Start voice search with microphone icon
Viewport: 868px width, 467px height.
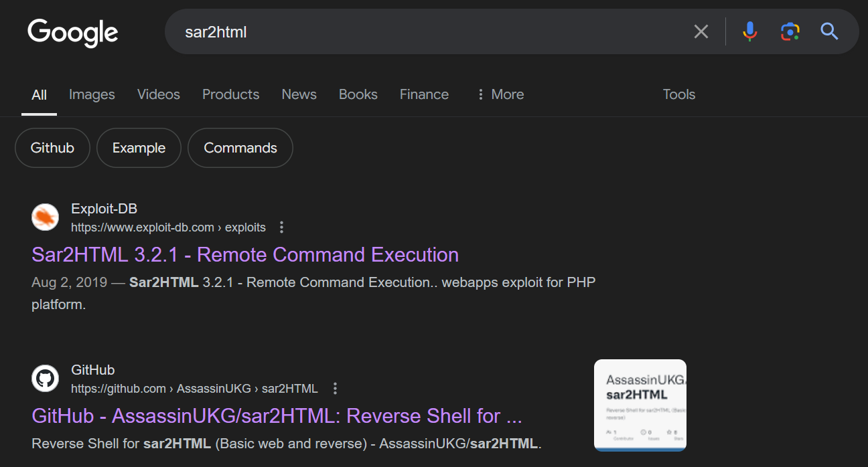coord(750,31)
